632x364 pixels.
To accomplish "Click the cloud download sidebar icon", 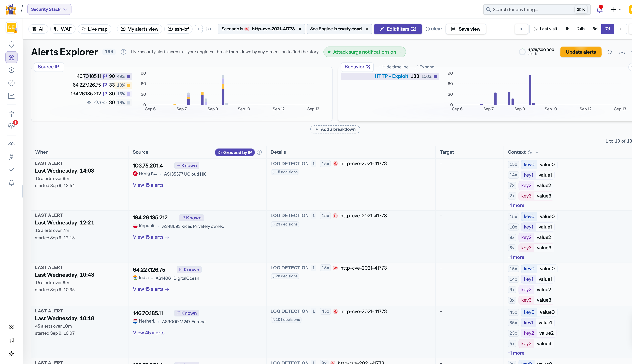I will (11, 144).
